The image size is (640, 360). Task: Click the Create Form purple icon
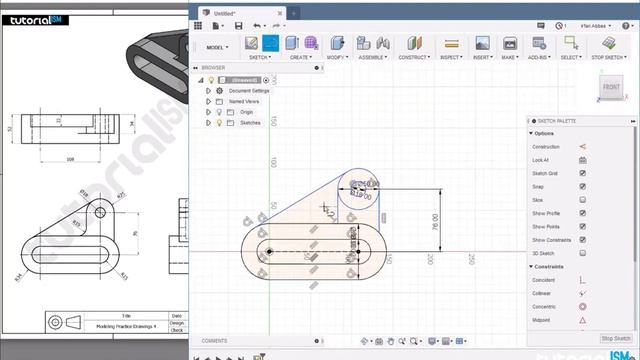point(311,43)
